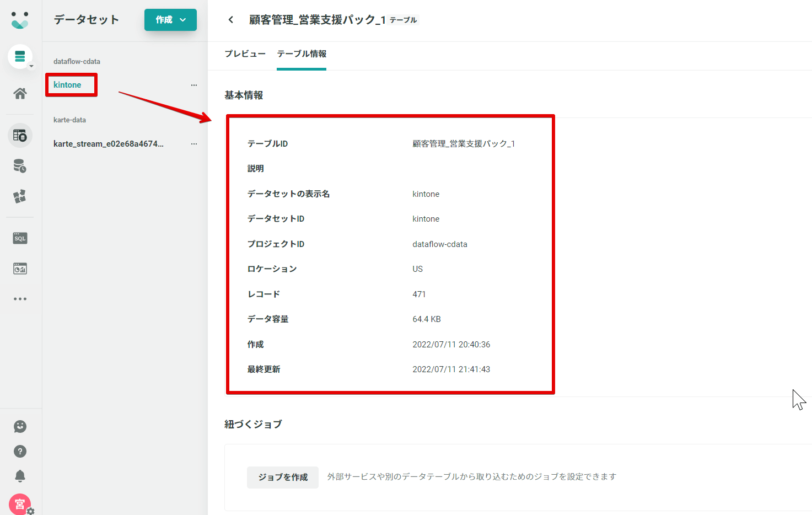Click the ジョブを作成 button
The height and width of the screenshot is (515, 812).
[x=283, y=477]
